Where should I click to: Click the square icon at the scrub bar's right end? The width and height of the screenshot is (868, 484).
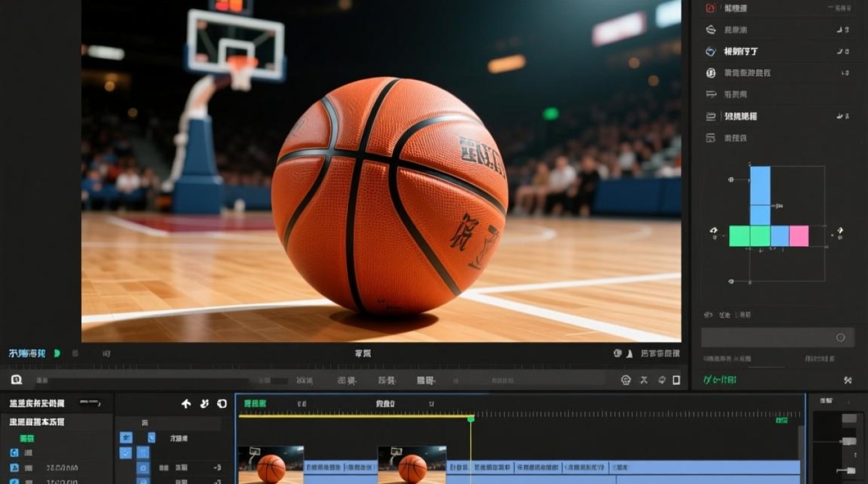[x=676, y=380]
